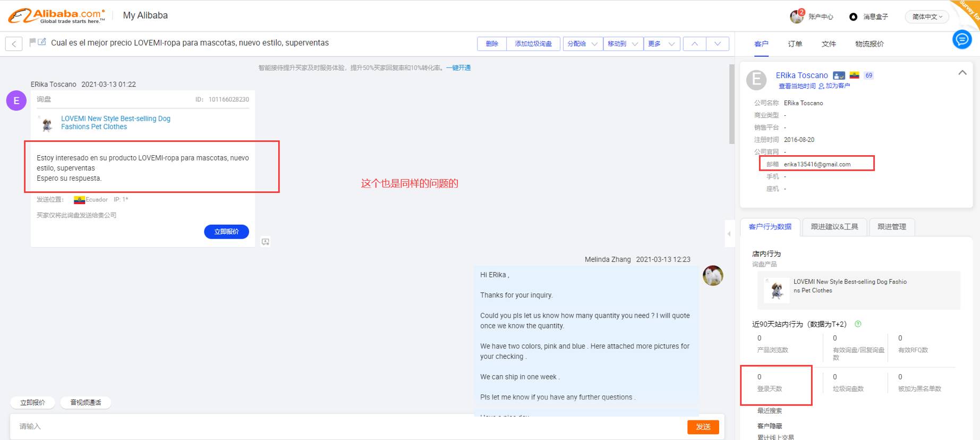
Task: Go to next inquiry with down arrow
Action: 718,44
